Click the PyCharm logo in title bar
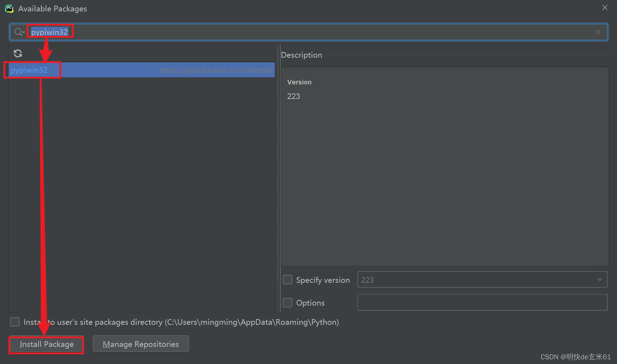This screenshot has height=364, width=617. (x=9, y=8)
